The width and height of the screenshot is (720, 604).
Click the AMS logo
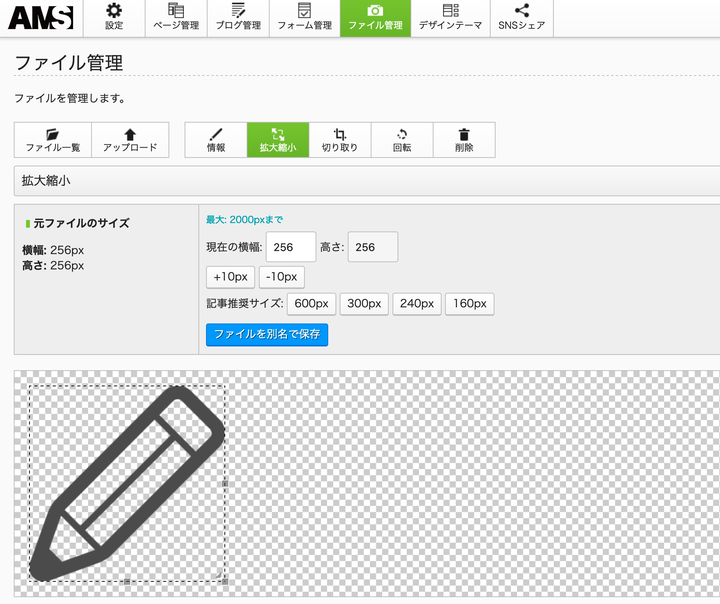(x=41, y=17)
